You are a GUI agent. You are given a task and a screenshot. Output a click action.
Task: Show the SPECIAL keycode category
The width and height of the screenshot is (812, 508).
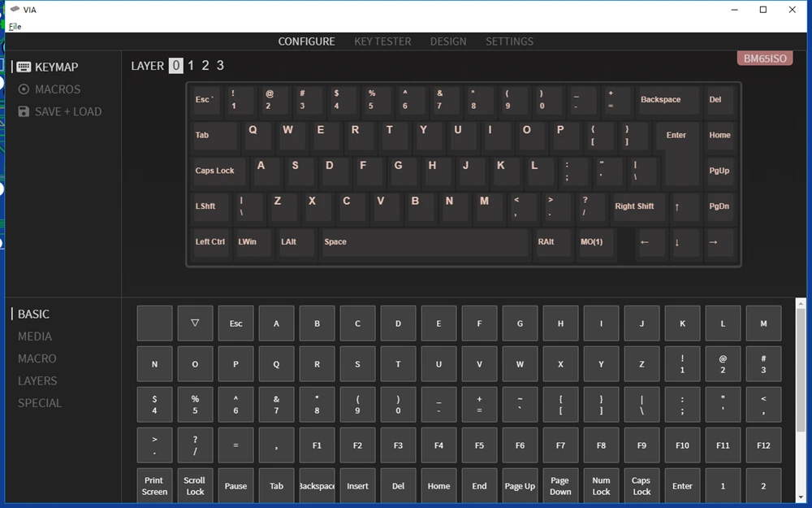[40, 403]
